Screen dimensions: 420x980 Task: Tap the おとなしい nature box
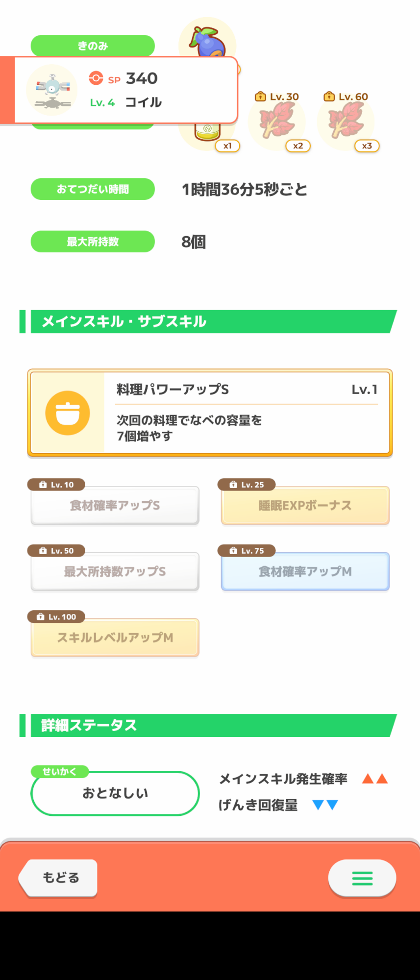[115, 793]
